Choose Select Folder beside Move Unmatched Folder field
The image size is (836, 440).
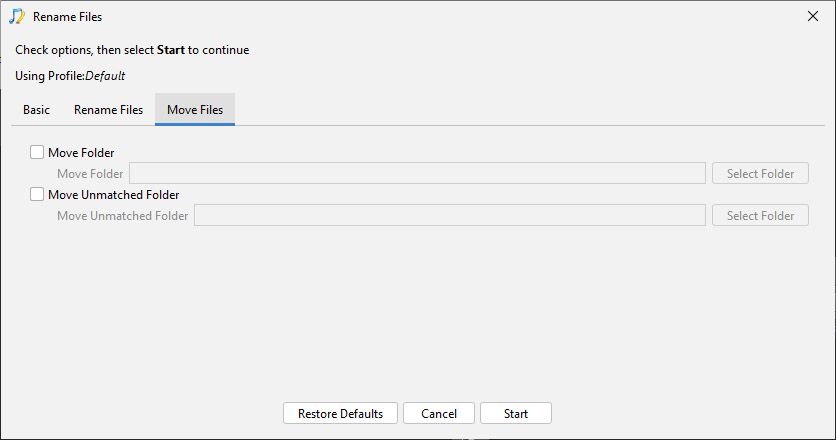pyautogui.click(x=760, y=215)
